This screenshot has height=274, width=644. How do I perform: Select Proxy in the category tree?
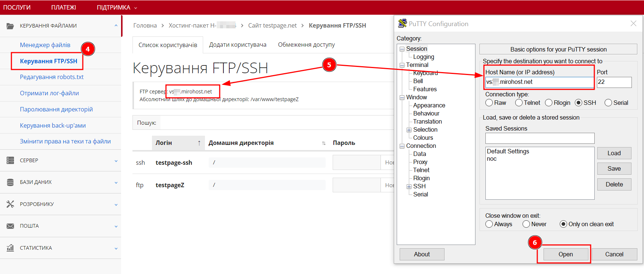point(420,162)
